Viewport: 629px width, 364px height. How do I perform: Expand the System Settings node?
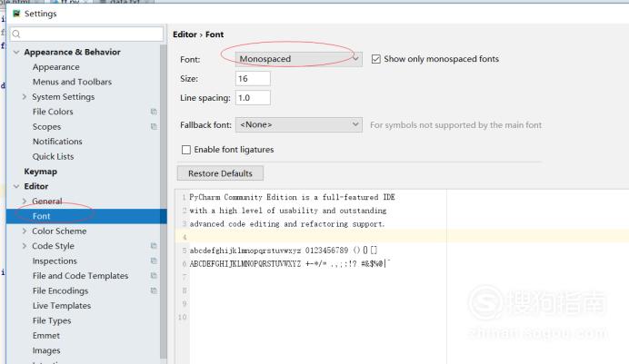[25, 97]
